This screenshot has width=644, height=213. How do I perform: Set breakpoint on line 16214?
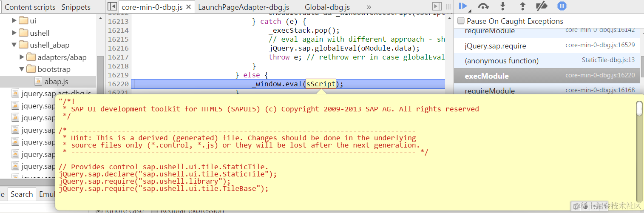point(118,30)
